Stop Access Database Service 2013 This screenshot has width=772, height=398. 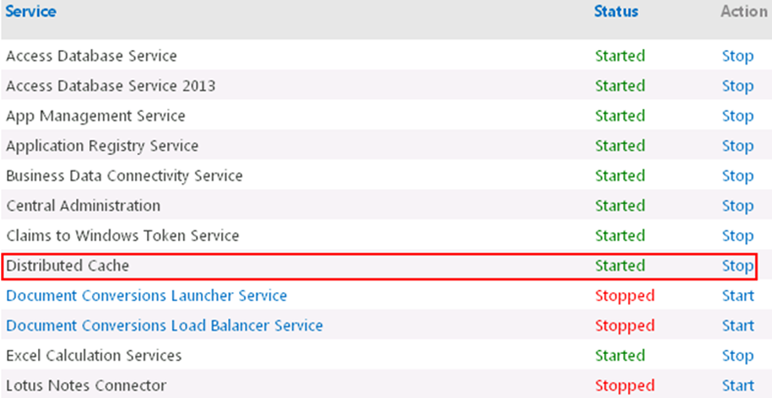coord(738,86)
